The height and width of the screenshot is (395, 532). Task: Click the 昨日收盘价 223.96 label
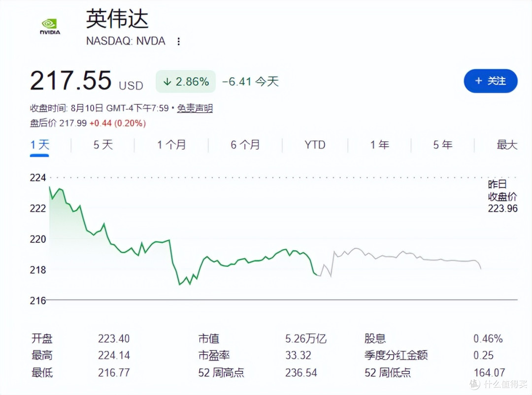point(502,196)
